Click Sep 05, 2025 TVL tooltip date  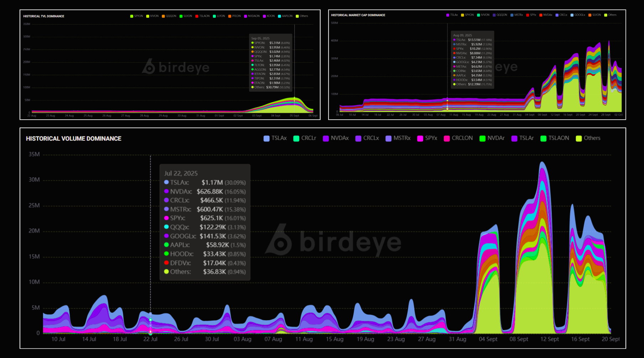click(260, 38)
